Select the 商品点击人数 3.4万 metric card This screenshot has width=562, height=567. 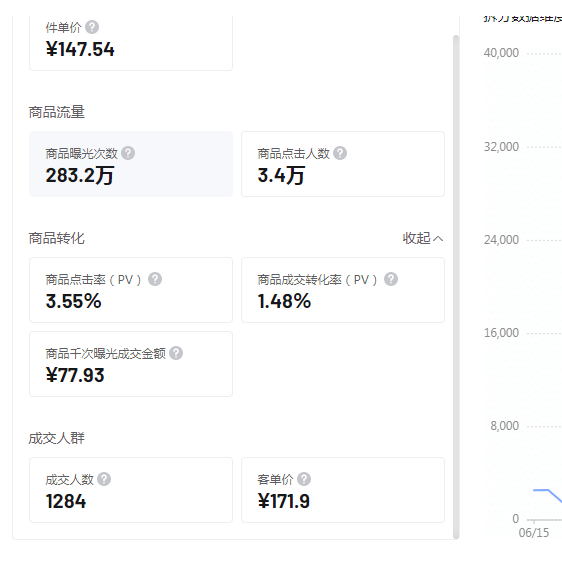[343, 164]
